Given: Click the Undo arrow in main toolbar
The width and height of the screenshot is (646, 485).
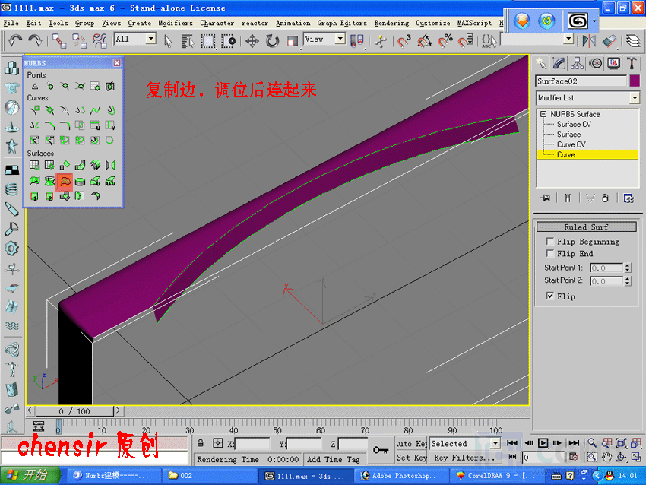Looking at the screenshot, I should [x=16, y=40].
